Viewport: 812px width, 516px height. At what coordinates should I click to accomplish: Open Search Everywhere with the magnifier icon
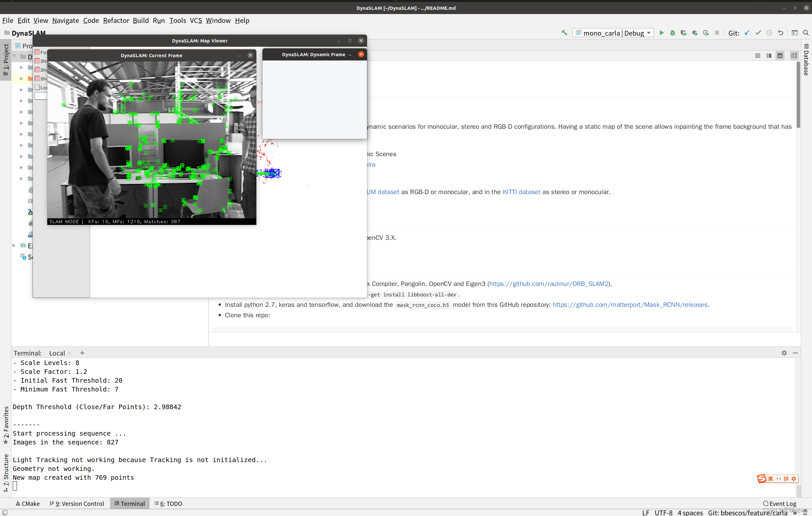(806, 33)
